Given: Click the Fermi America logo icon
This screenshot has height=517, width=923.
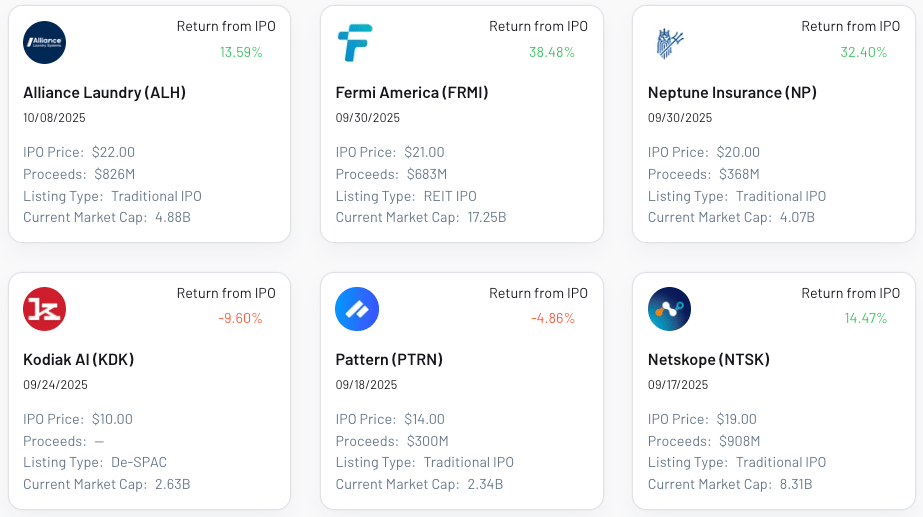Looking at the screenshot, I should [355, 42].
